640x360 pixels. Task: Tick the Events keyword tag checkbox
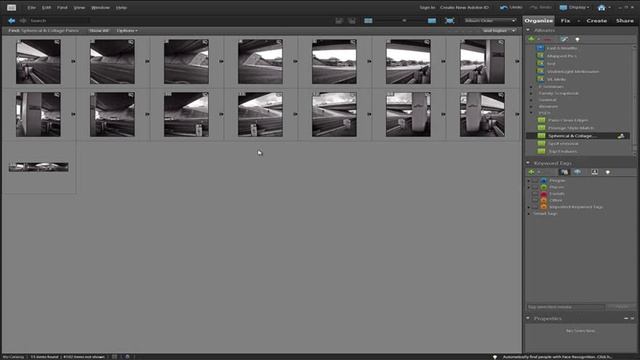click(x=535, y=193)
